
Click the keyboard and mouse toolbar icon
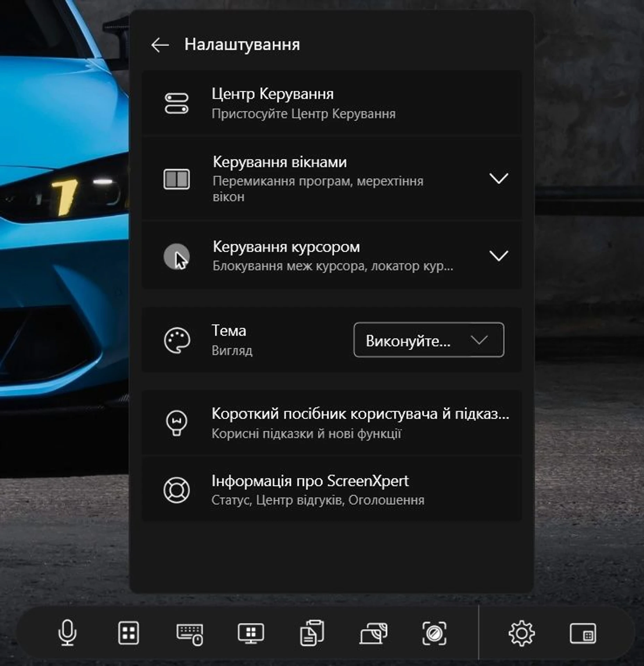point(190,634)
